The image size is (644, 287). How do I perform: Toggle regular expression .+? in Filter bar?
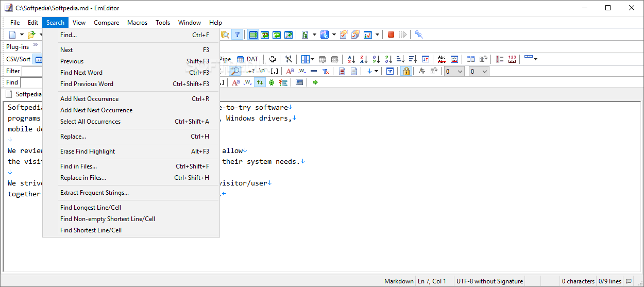click(x=250, y=71)
